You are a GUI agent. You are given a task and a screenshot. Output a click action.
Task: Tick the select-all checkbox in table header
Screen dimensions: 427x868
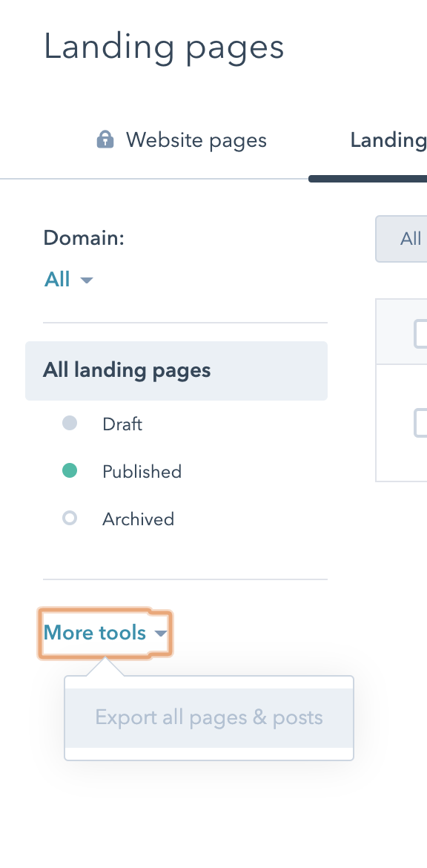(421, 334)
